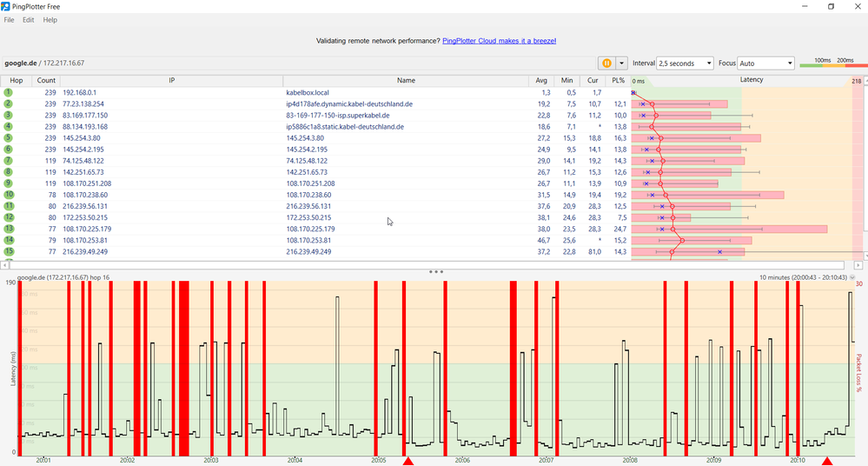Click the horizontal scrollbar right arrow

(x=858, y=265)
